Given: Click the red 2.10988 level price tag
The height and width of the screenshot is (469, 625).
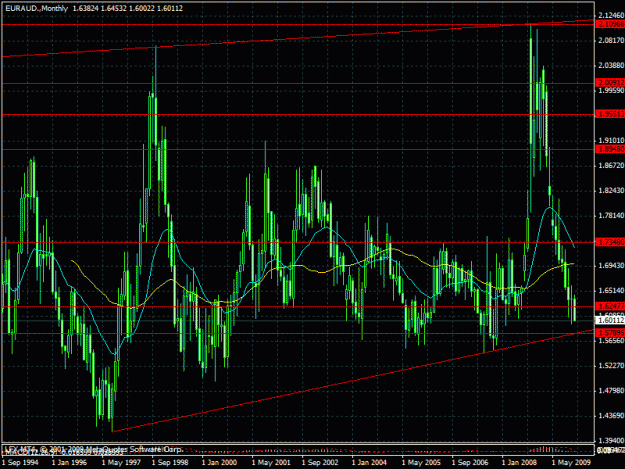Looking at the screenshot, I should [610, 25].
